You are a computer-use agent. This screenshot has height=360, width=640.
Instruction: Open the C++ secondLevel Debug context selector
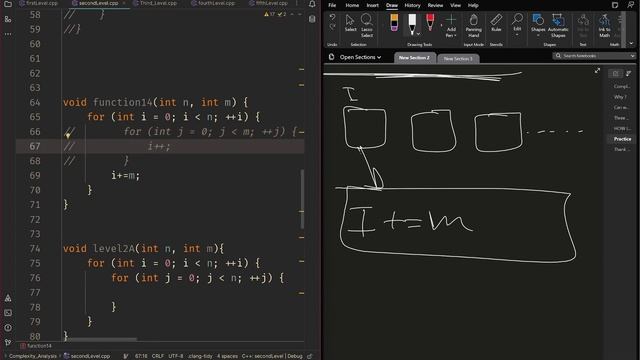coord(272,356)
